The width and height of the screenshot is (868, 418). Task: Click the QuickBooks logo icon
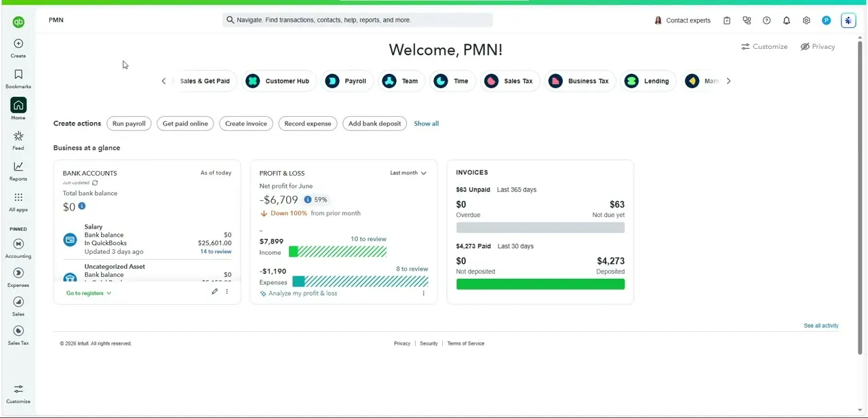click(18, 22)
